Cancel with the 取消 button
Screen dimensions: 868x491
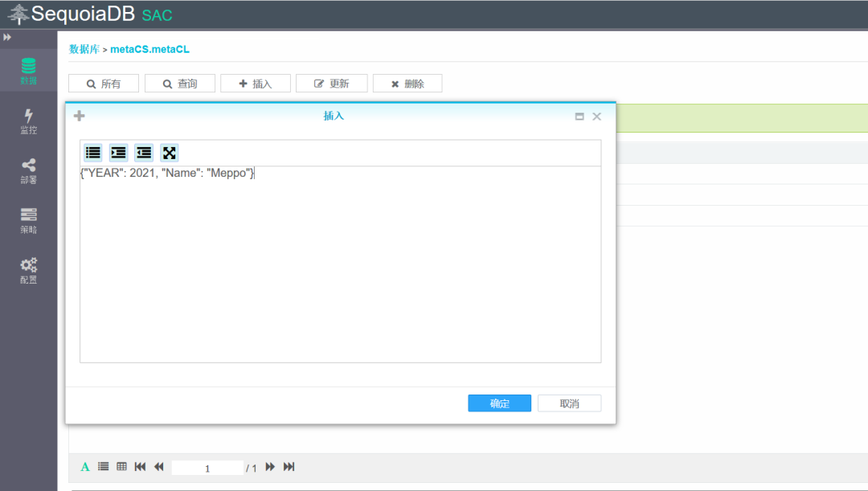coord(569,403)
